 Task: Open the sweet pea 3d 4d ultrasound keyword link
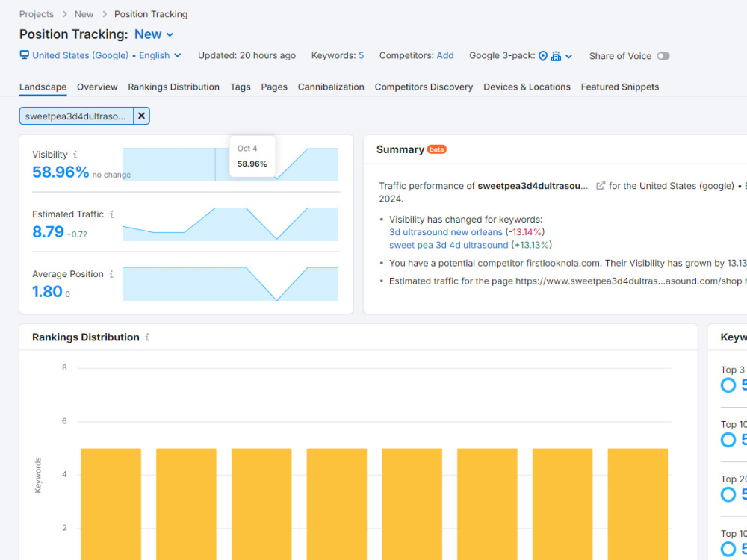click(x=448, y=245)
